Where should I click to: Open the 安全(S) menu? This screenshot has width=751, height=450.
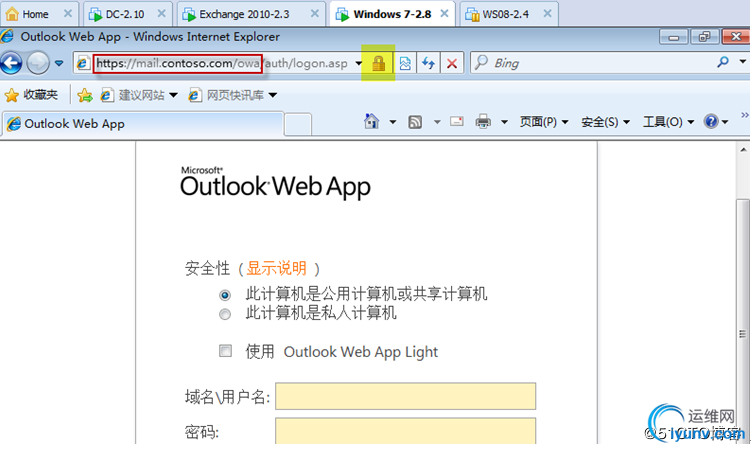[605, 122]
